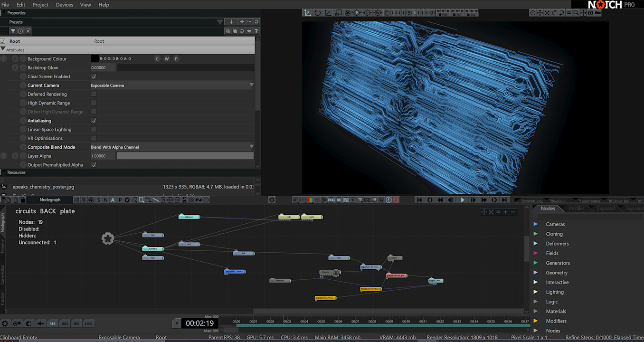Open the Project menu
Viewport: 644px width, 342px height.
(40, 5)
